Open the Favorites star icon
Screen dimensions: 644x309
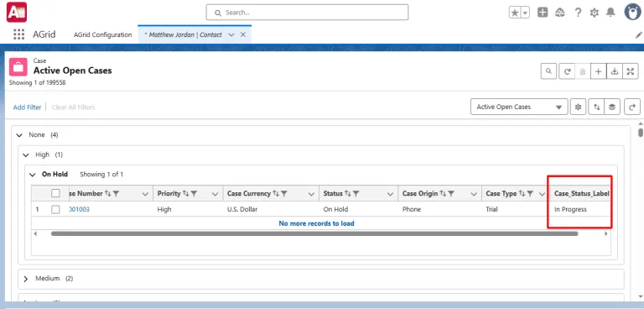515,13
